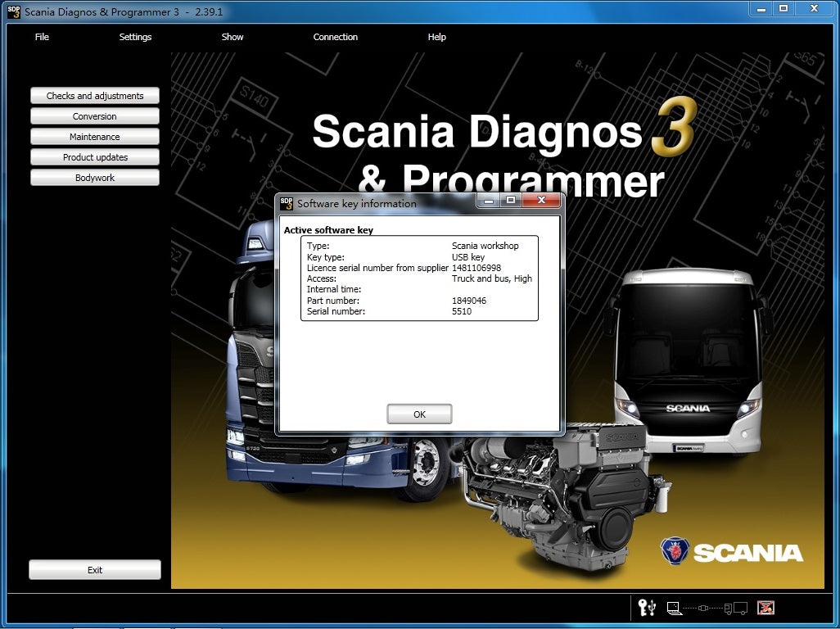The height and width of the screenshot is (629, 840).
Task: Select the 'Scania workshop' type value
Action: pos(485,246)
